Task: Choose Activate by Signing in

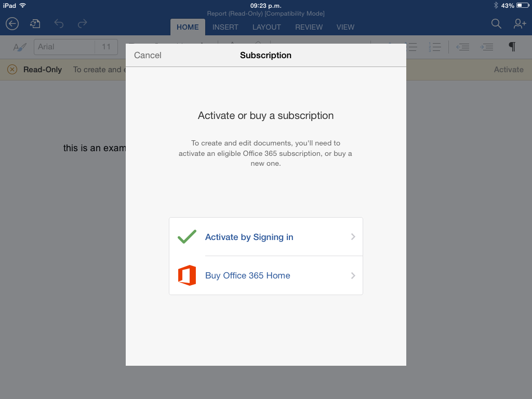Action: (266, 237)
